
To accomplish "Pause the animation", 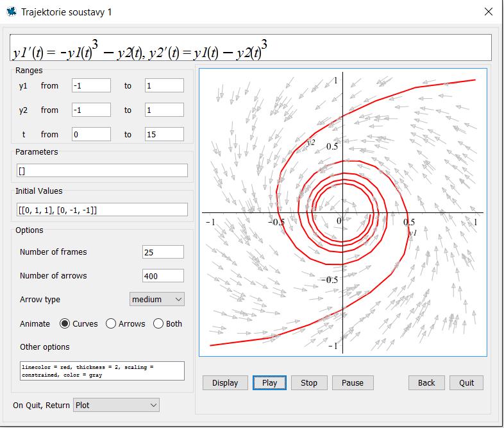I will pyautogui.click(x=353, y=382).
